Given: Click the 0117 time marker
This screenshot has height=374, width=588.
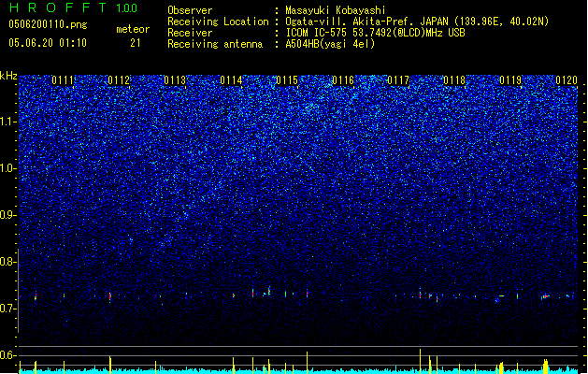Looking at the screenshot, I should tap(398, 80).
